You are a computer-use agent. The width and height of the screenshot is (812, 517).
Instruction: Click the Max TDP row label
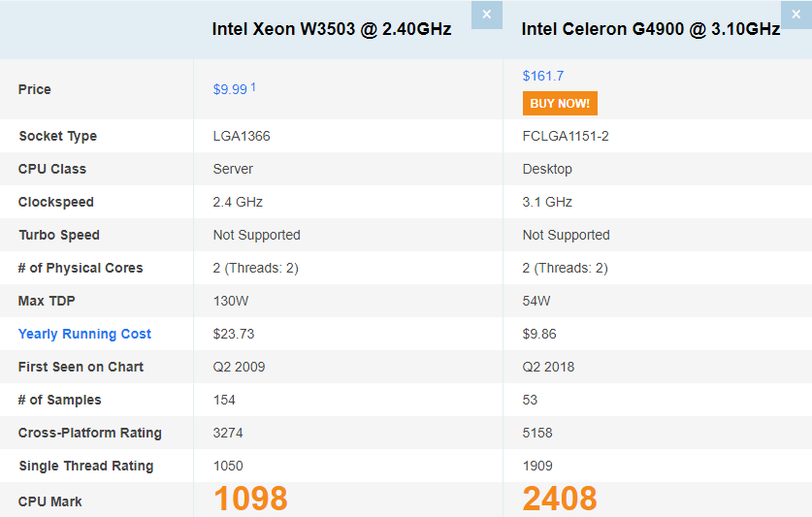tap(47, 301)
